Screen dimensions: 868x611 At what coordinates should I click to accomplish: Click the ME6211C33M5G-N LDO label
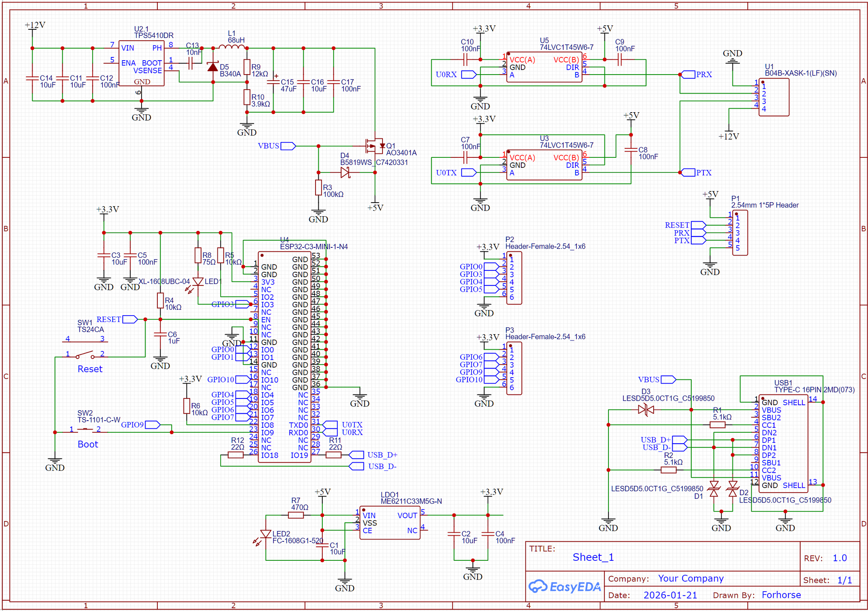tap(411, 501)
